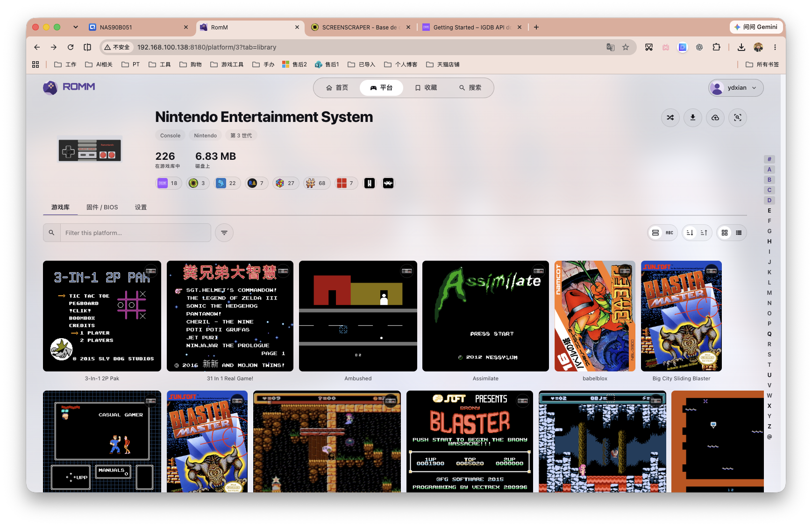This screenshot has width=812, height=527.
Task: Bookmark this page with the star icon
Action: coord(626,47)
